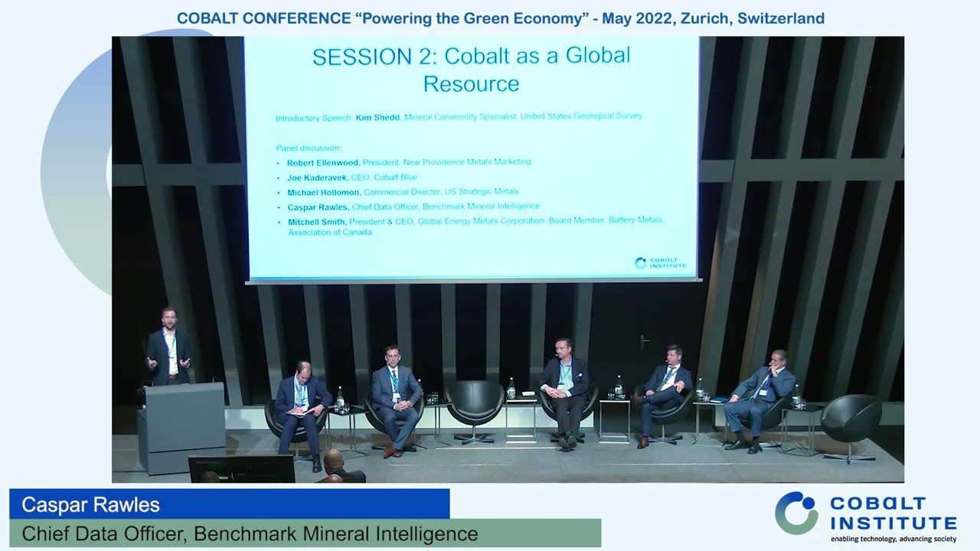Viewport: 980px width, 551px height.
Task: Click 'Caspar Rawles' panelist line on slide
Action: [x=413, y=207]
